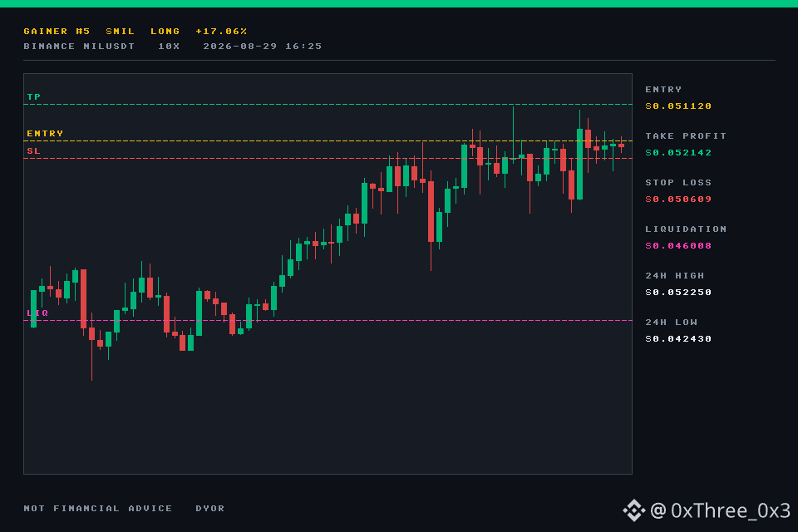Click the 24H low value $0.042430

click(678, 339)
